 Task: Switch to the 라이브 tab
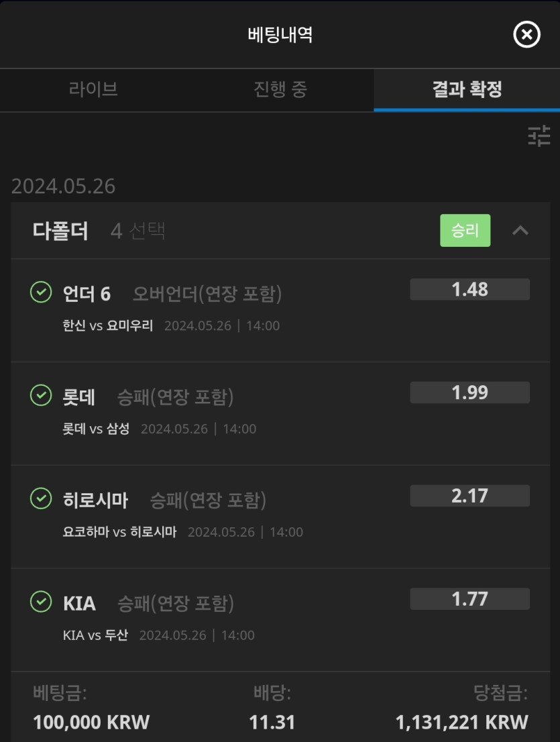(93, 90)
